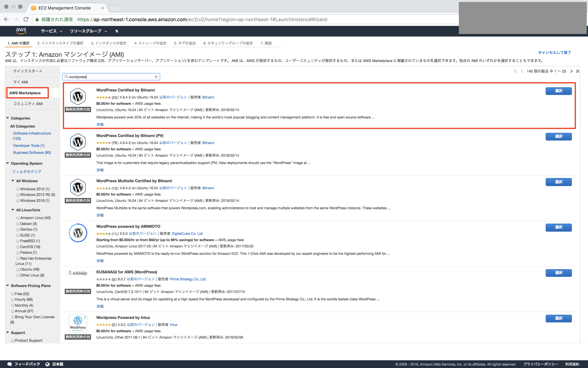Open Business Software (80) category
This screenshot has height=368, width=588.
coord(32,153)
